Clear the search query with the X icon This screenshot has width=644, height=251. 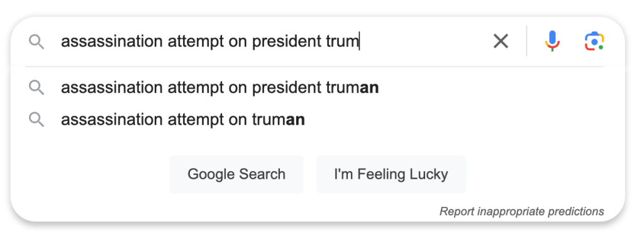[x=501, y=41]
